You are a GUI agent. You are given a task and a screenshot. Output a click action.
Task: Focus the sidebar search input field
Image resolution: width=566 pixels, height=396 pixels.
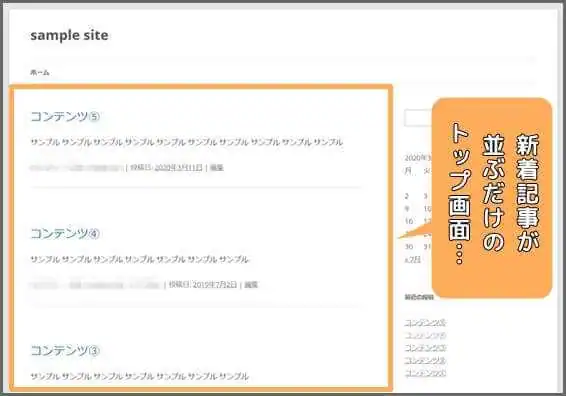click(418, 118)
